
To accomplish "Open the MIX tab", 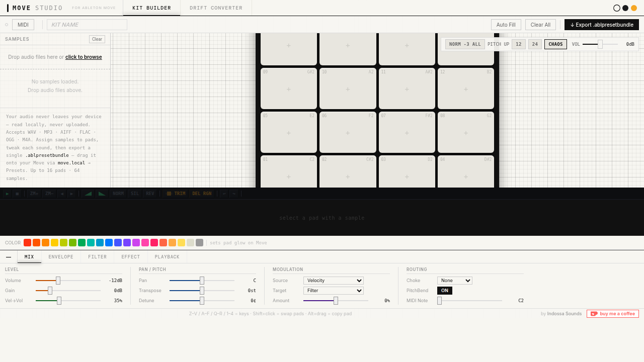I will (x=29, y=257).
